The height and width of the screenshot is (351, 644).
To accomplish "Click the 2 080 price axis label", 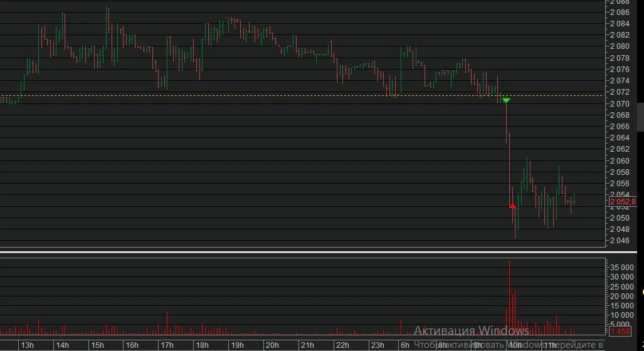I will point(620,46).
